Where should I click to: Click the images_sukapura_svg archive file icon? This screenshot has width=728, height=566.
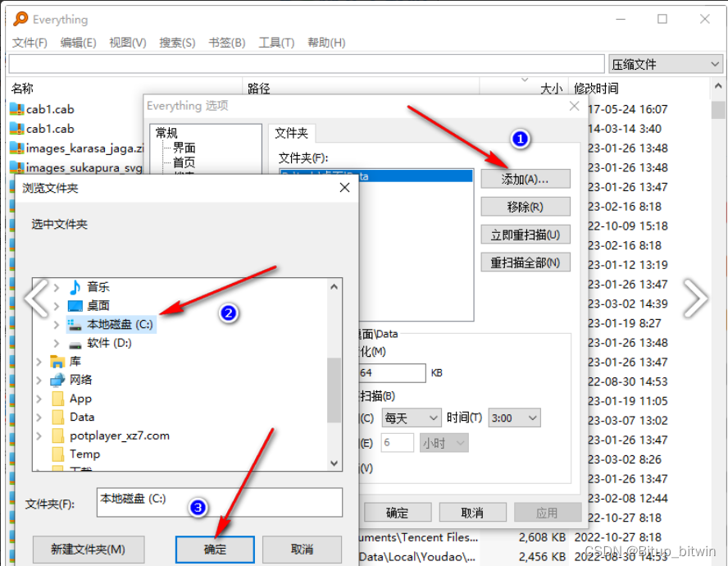click(16, 167)
